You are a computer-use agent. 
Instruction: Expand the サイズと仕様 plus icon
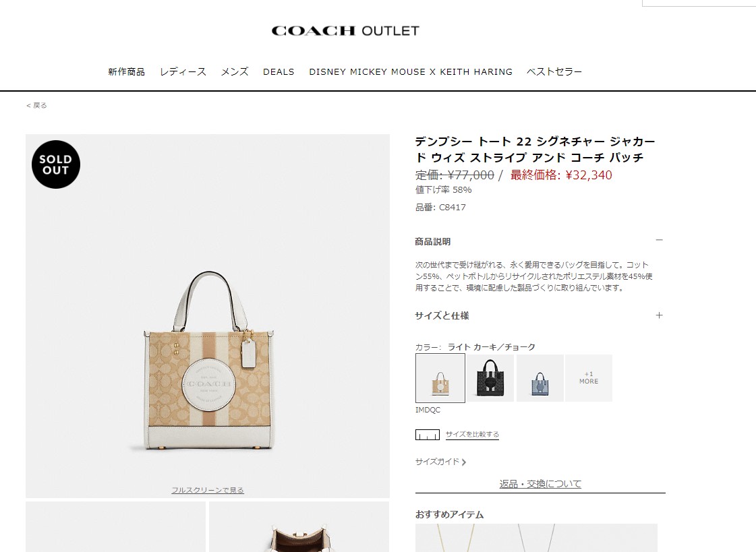tap(659, 315)
